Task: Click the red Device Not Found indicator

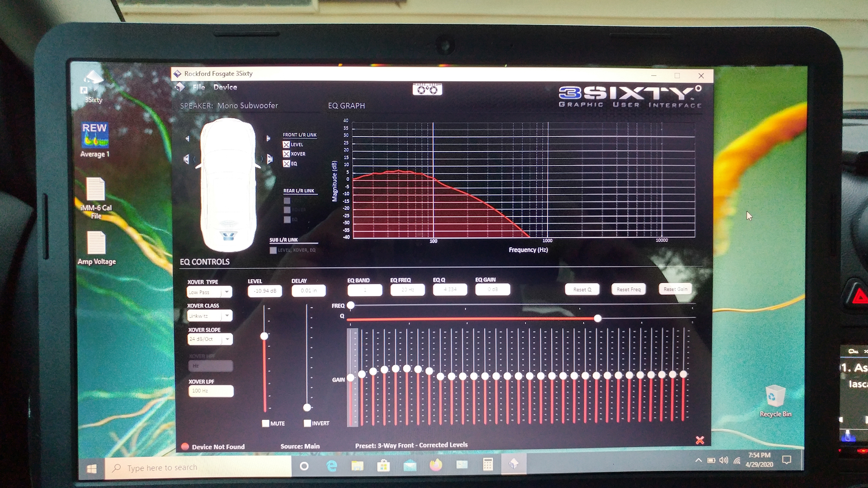Action: click(x=185, y=446)
